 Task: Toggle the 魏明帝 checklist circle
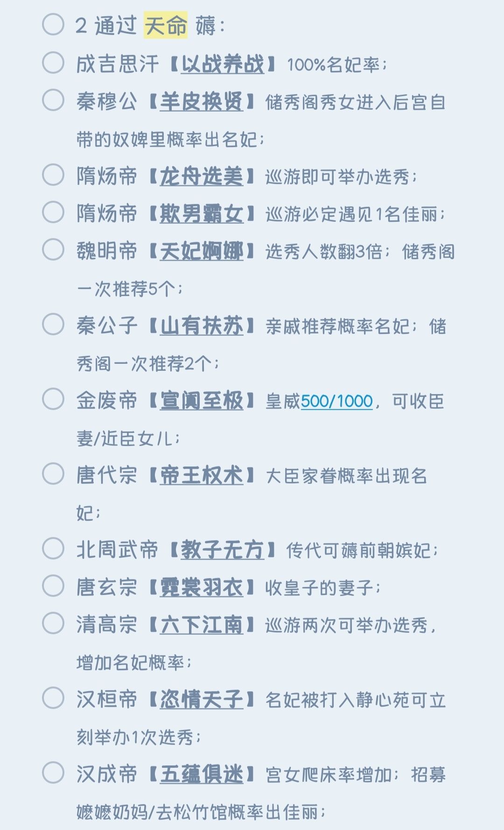click(x=53, y=250)
